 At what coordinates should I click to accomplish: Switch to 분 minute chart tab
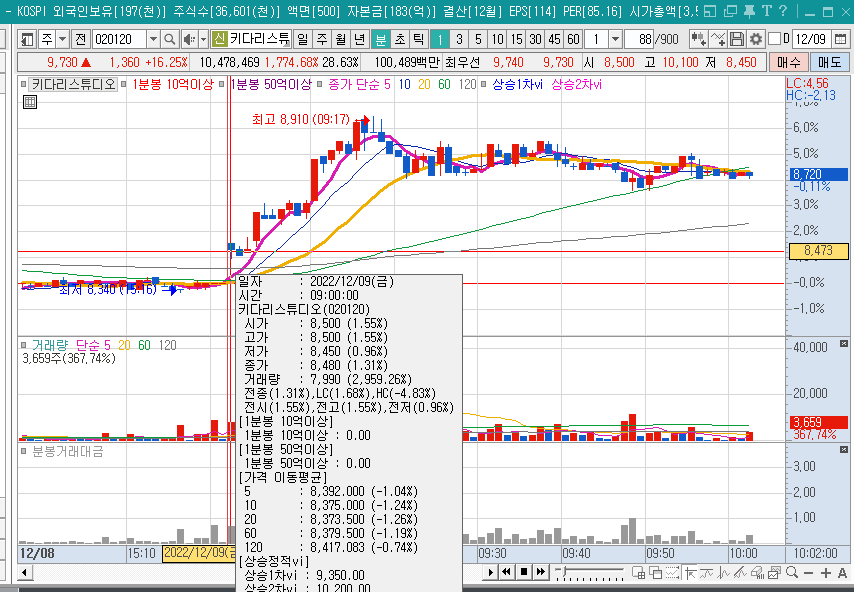tap(381, 39)
